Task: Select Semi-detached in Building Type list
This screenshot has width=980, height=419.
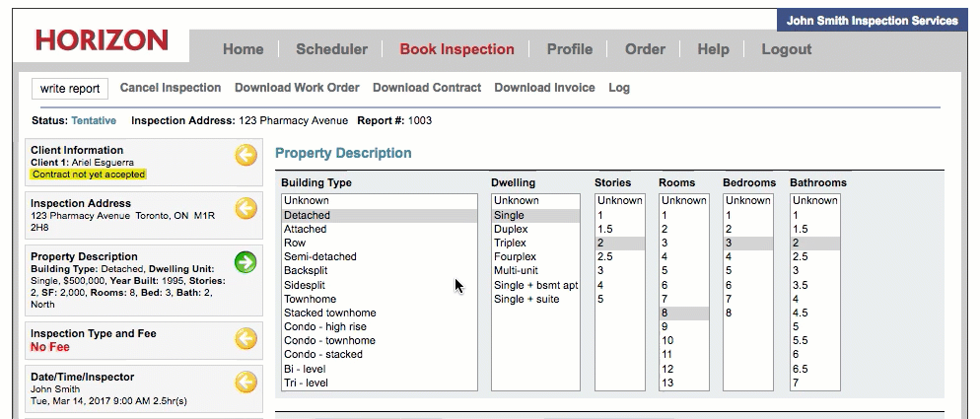Action: [x=319, y=256]
